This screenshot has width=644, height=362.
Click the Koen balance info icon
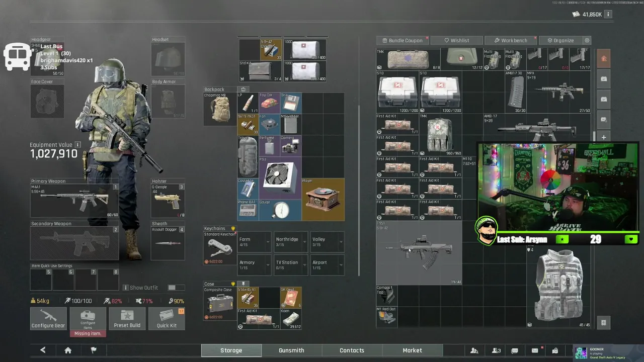click(608, 14)
